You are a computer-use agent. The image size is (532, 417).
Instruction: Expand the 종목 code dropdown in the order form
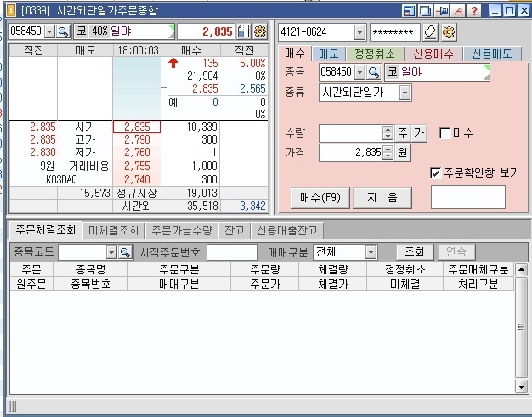click(359, 72)
